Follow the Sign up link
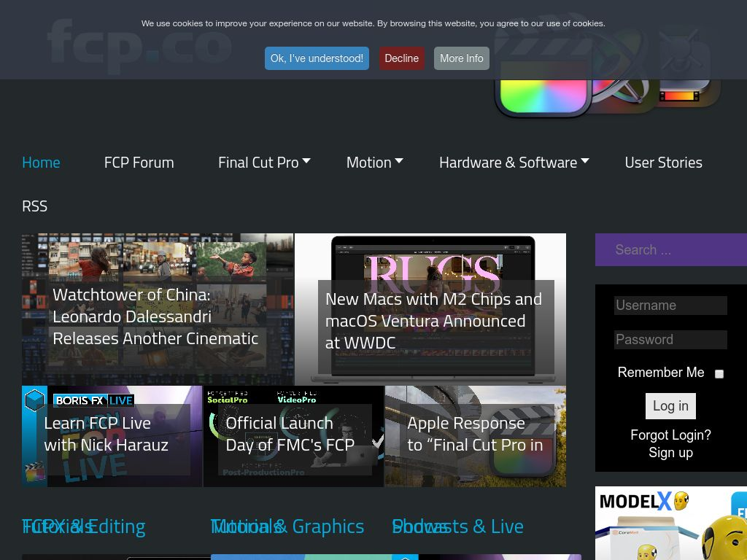Image resolution: width=747 pixels, height=560 pixels. (x=670, y=453)
